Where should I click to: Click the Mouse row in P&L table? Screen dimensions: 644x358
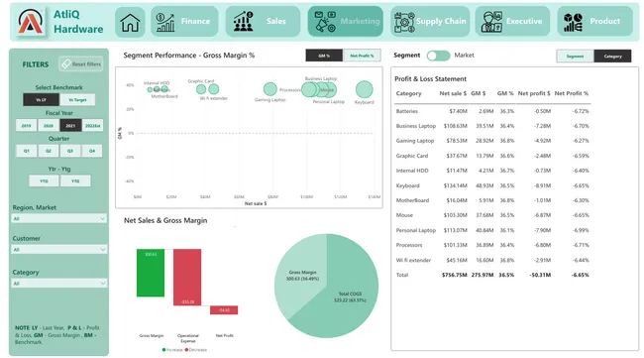[x=492, y=215]
